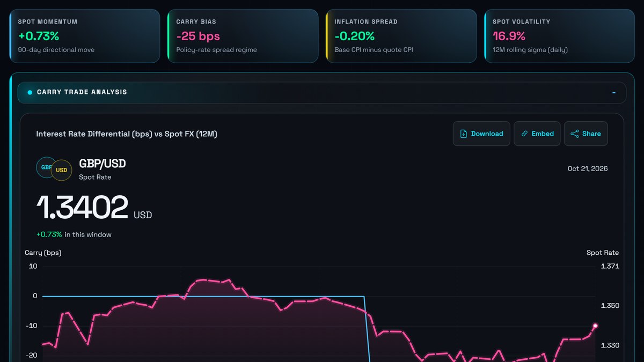644x362 pixels.
Task: Click the 90-day directional move caption
Action: (56, 50)
